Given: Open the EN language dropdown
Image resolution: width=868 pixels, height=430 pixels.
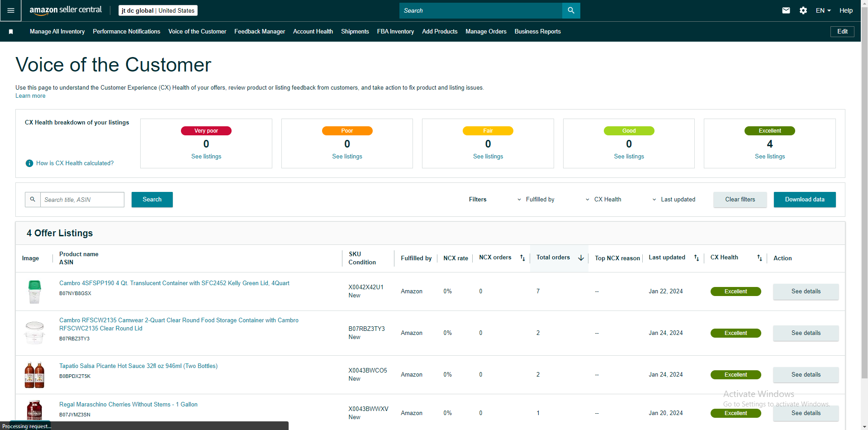Looking at the screenshot, I should (x=823, y=10).
